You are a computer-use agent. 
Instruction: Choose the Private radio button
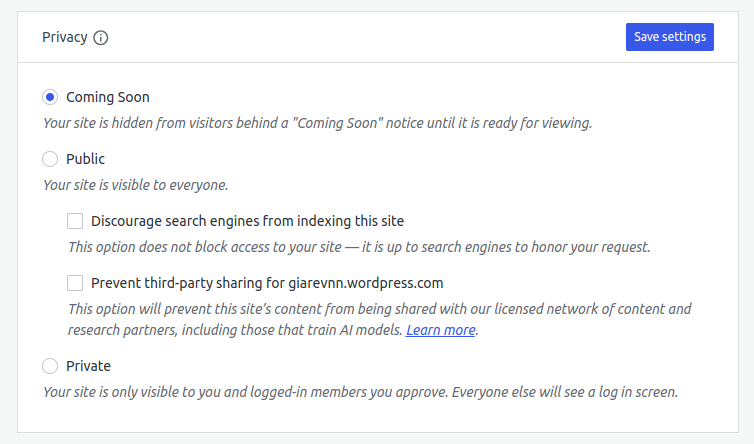tap(50, 366)
